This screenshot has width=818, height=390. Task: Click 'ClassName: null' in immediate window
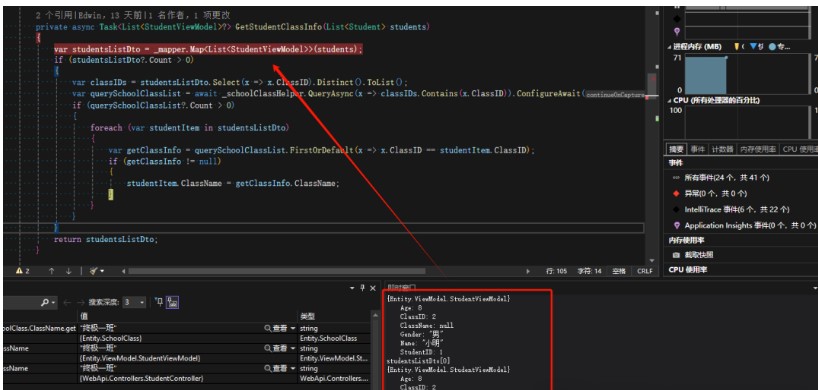pyautogui.click(x=427, y=325)
